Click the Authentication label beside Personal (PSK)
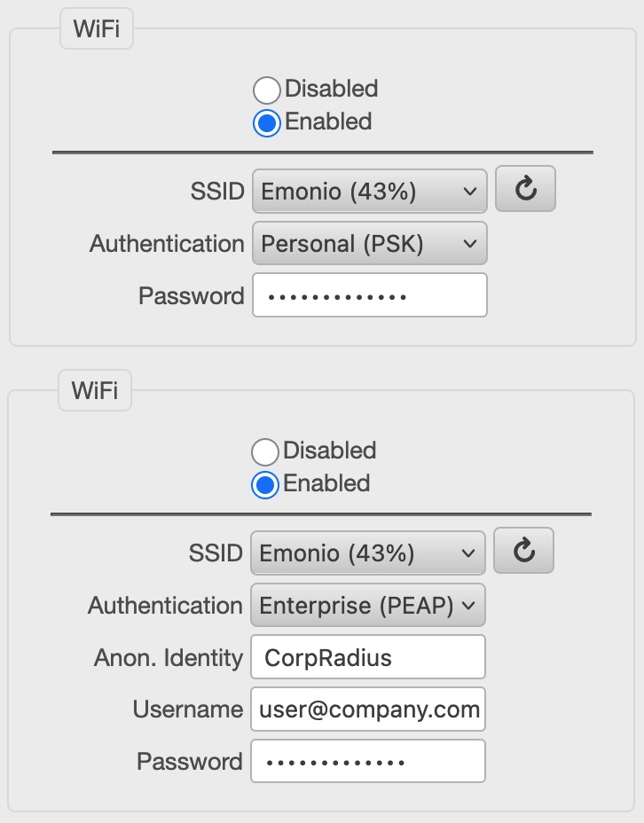Image resolution: width=644 pixels, height=823 pixels. (x=167, y=243)
